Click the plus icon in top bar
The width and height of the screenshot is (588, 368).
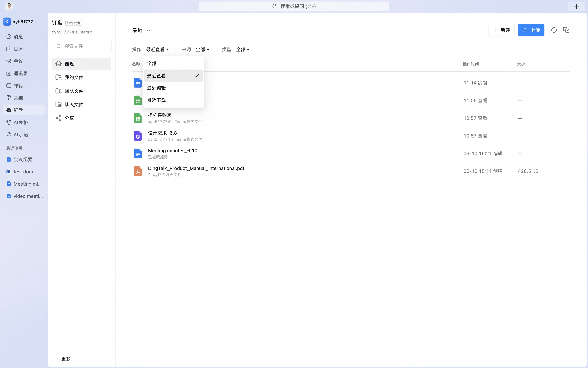pyautogui.click(x=576, y=6)
